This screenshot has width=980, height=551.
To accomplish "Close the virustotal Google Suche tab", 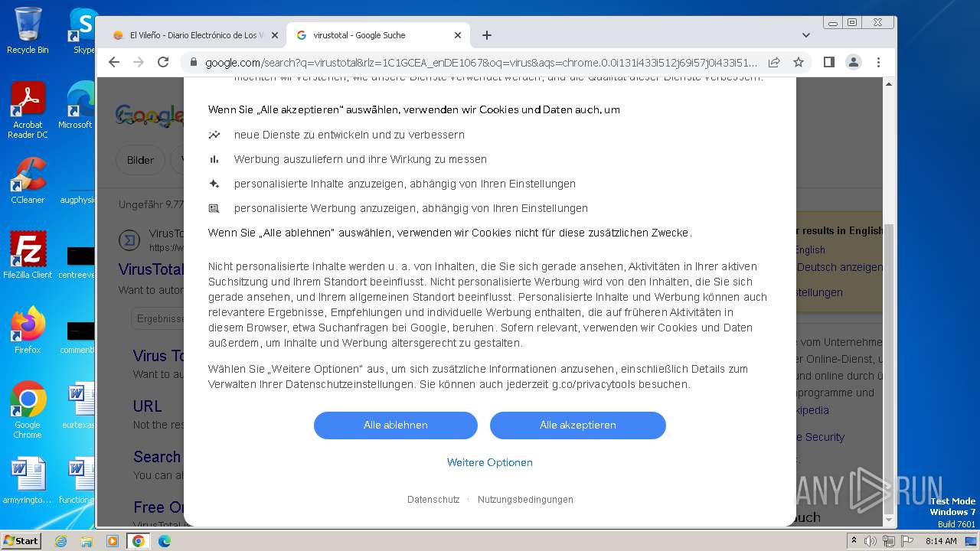I will pos(458,35).
